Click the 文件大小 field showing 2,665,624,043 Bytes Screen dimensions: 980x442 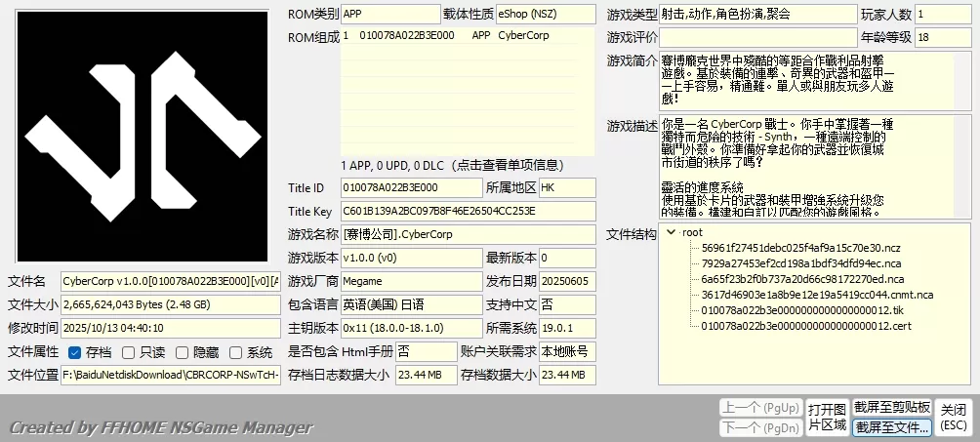pos(171,305)
